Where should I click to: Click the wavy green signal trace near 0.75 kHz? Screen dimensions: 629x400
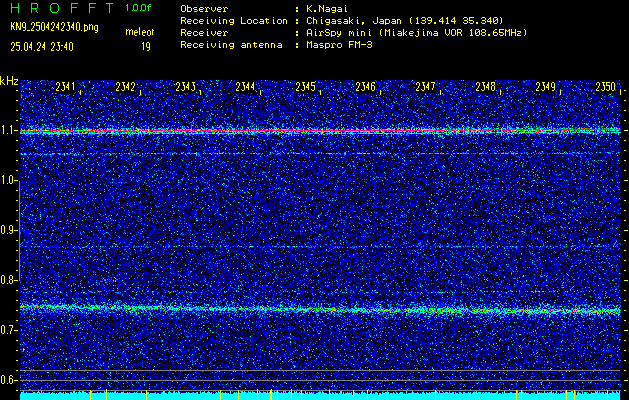(x=320, y=309)
